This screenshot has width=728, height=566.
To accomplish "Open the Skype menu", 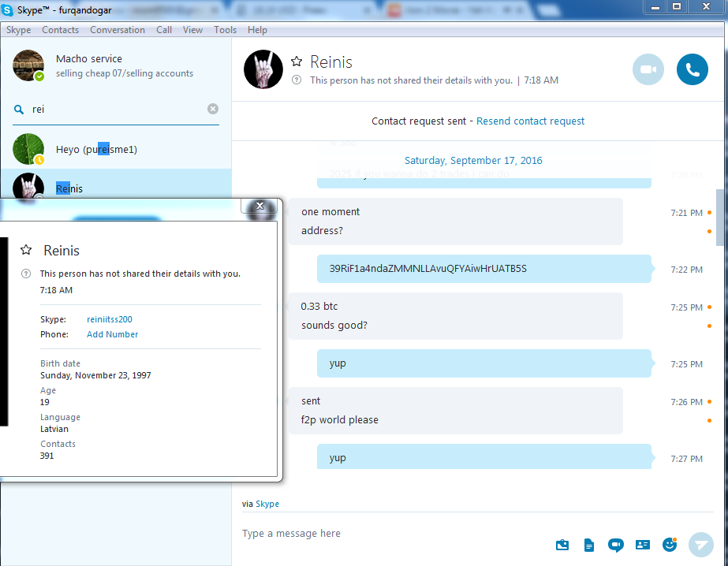I will coord(19,30).
